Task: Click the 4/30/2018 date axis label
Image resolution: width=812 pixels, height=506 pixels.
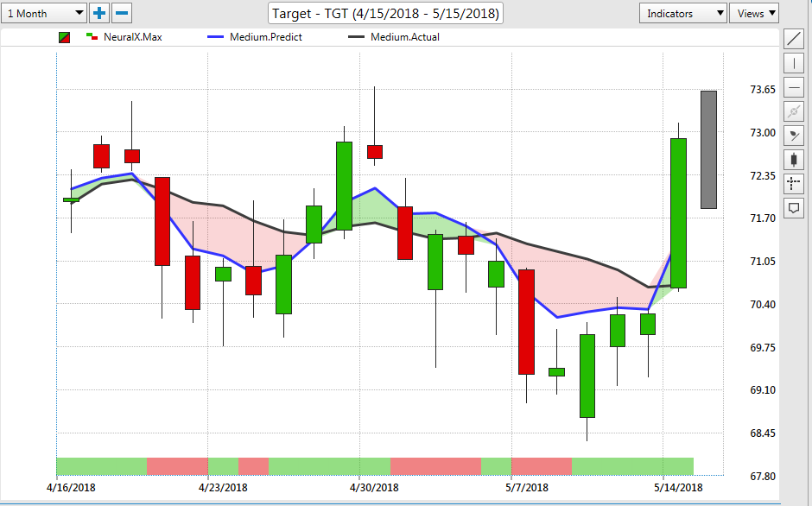Action: (374, 487)
